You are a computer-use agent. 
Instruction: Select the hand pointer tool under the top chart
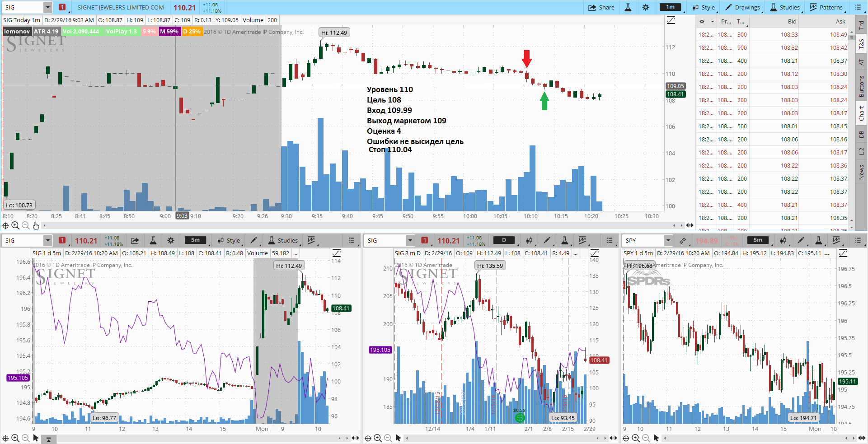pos(36,225)
